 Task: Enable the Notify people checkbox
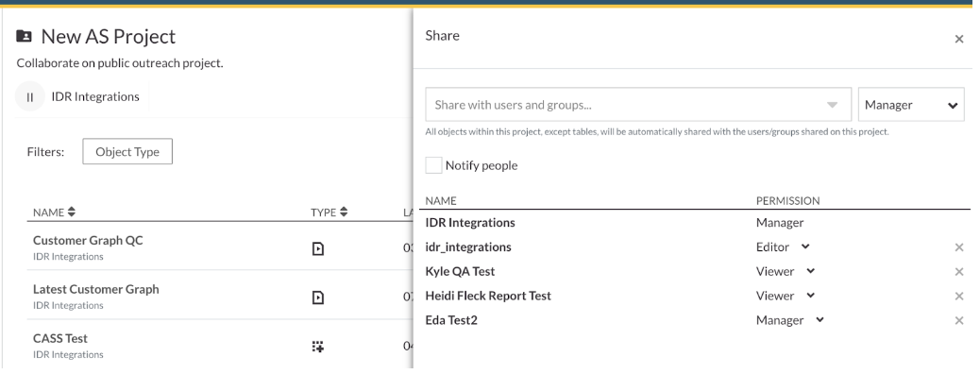tap(433, 165)
